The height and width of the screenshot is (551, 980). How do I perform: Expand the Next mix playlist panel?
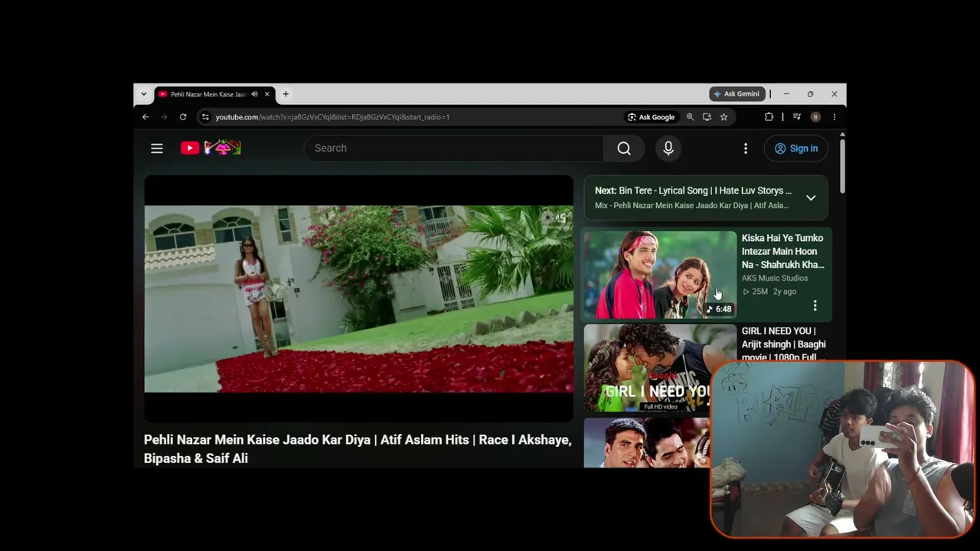click(x=811, y=198)
